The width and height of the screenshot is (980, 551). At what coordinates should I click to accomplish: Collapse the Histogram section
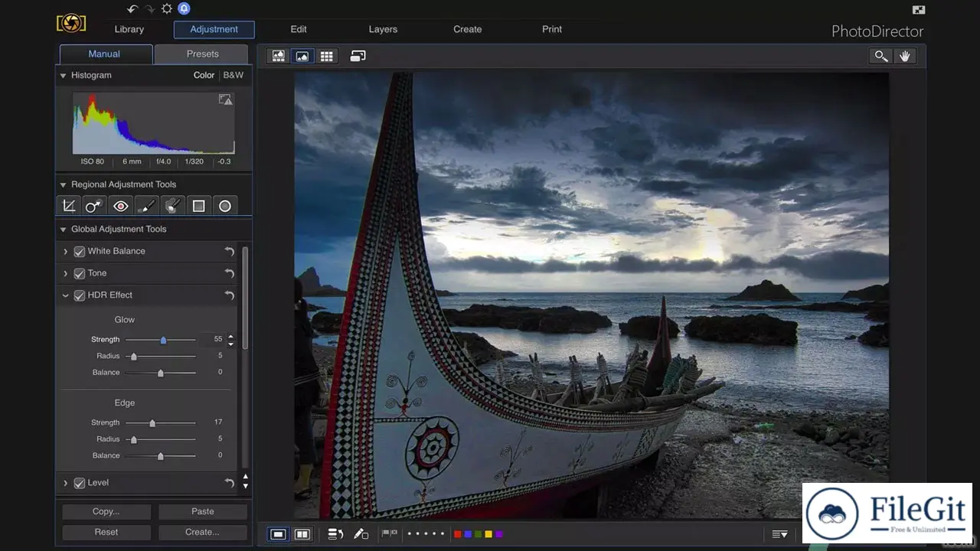[x=64, y=75]
